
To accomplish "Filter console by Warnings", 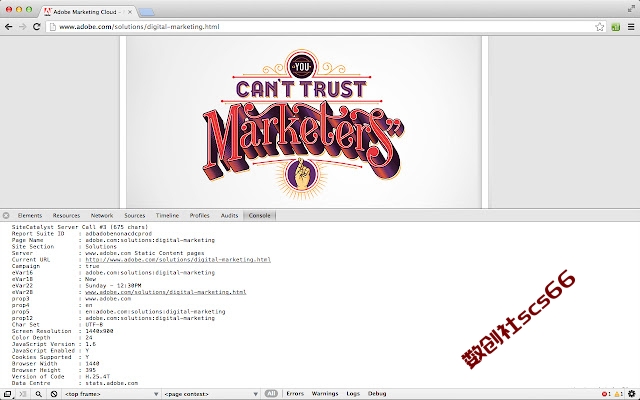I will click(325, 393).
